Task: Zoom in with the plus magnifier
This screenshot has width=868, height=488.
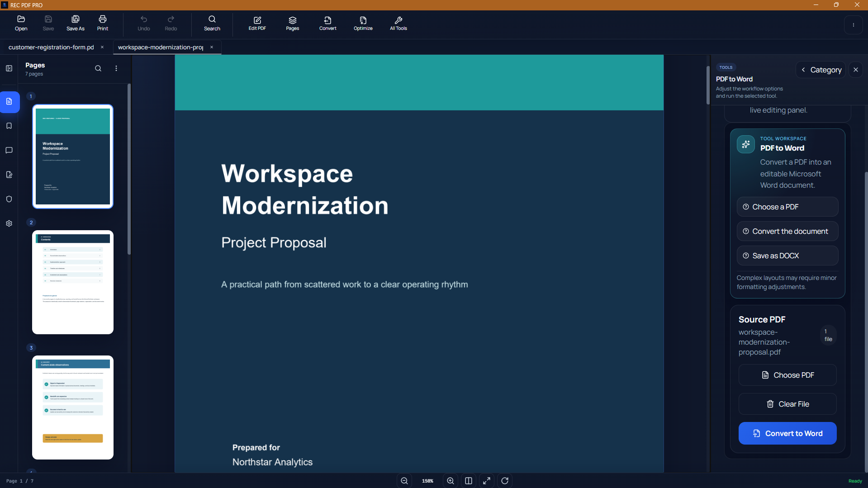Action: click(451, 481)
